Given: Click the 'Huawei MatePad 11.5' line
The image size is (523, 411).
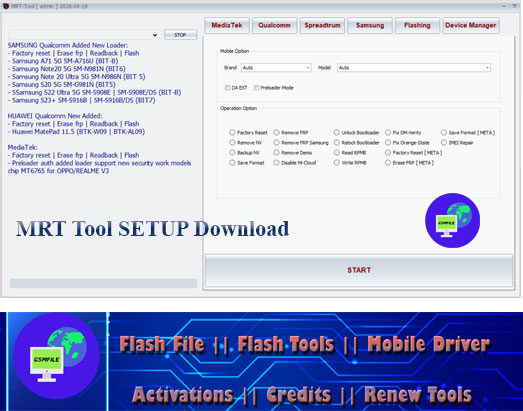Looking at the screenshot, I should tap(76, 131).
